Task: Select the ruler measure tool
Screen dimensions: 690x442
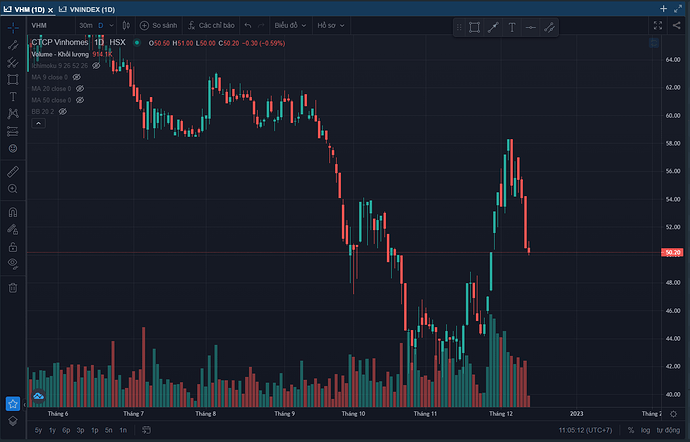Action: (x=12, y=171)
